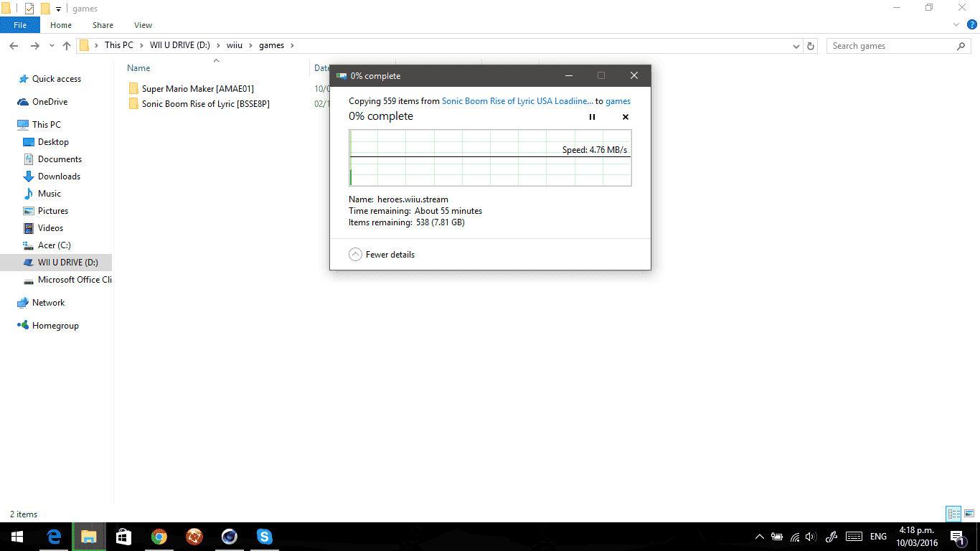Viewport: 980px width, 551px height.
Task: Click WII U DRIVE (D:) breadcrumb
Action: tap(179, 45)
